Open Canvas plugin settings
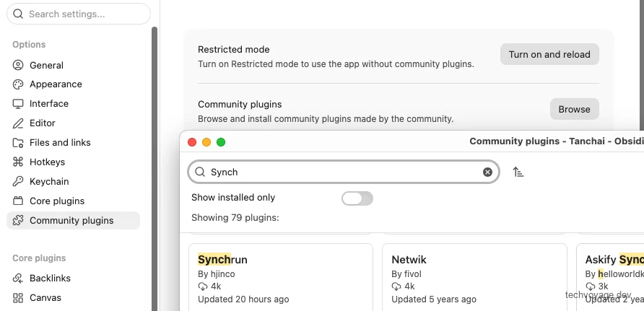Viewport: 644px width, 311px height. (x=73, y=298)
